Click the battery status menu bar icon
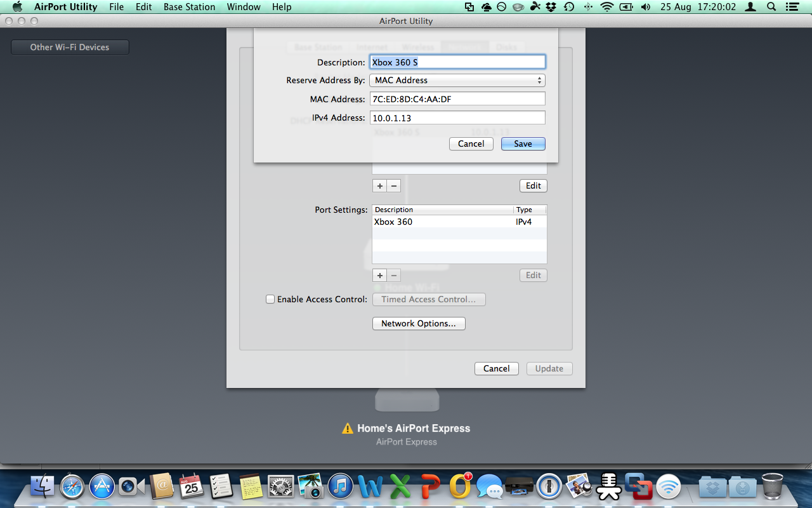Image resolution: width=812 pixels, height=508 pixels. pos(626,7)
